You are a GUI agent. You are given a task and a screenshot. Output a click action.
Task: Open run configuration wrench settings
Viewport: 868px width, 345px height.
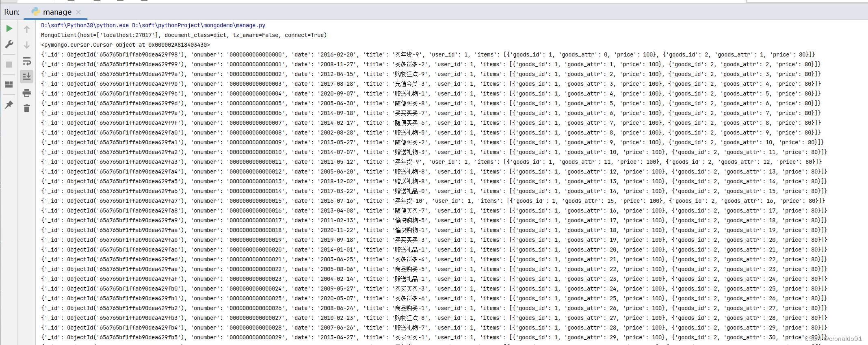9,44
